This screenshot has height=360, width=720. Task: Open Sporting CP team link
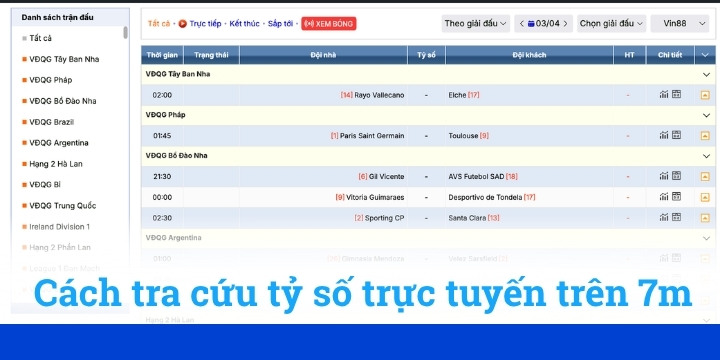coord(384,218)
